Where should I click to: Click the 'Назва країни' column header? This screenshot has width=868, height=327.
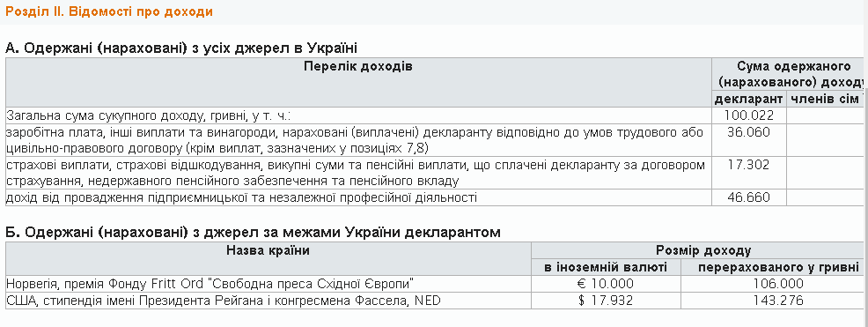(268, 250)
